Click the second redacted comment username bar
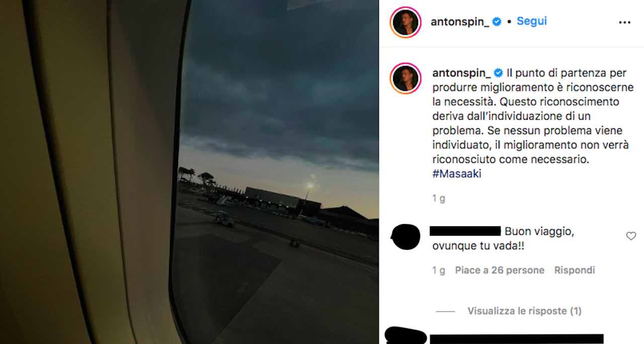This screenshot has width=644, height=344. [517, 339]
